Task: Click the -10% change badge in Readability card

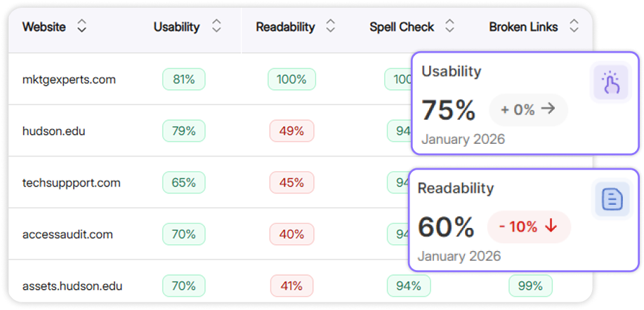Action: [x=528, y=226]
